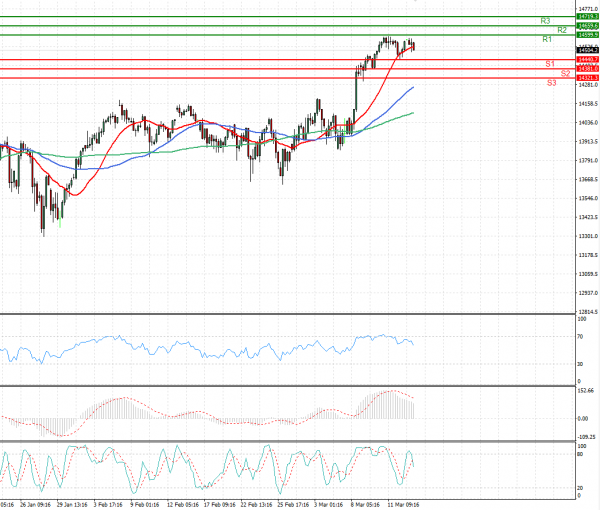Click the RSI 70 level label

click(580, 337)
